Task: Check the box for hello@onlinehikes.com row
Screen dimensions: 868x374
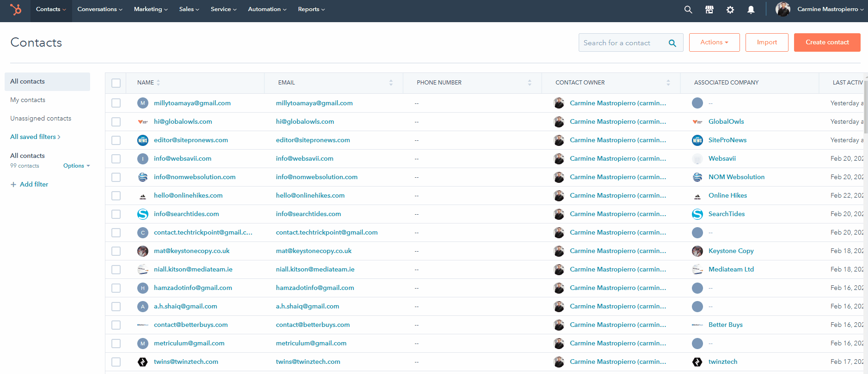Action: click(116, 196)
